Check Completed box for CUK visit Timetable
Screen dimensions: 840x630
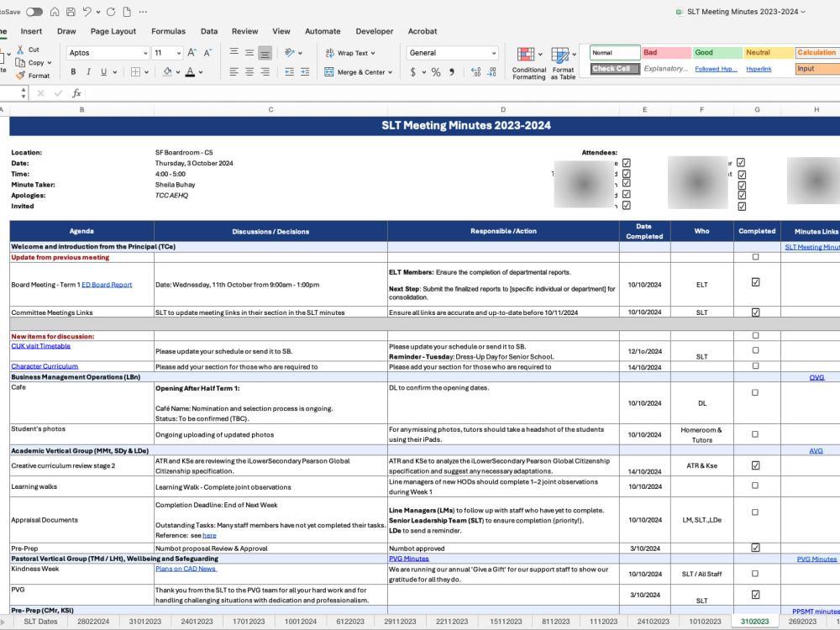[x=755, y=350]
